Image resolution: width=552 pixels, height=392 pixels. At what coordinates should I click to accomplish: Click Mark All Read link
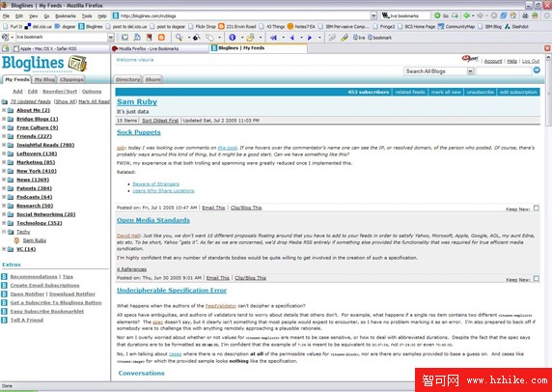pyautogui.click(x=94, y=101)
